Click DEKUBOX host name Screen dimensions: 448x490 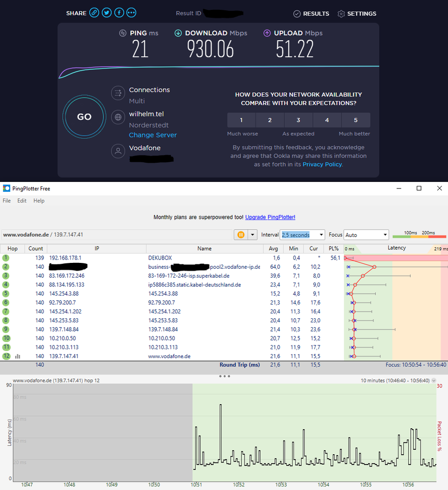click(160, 258)
